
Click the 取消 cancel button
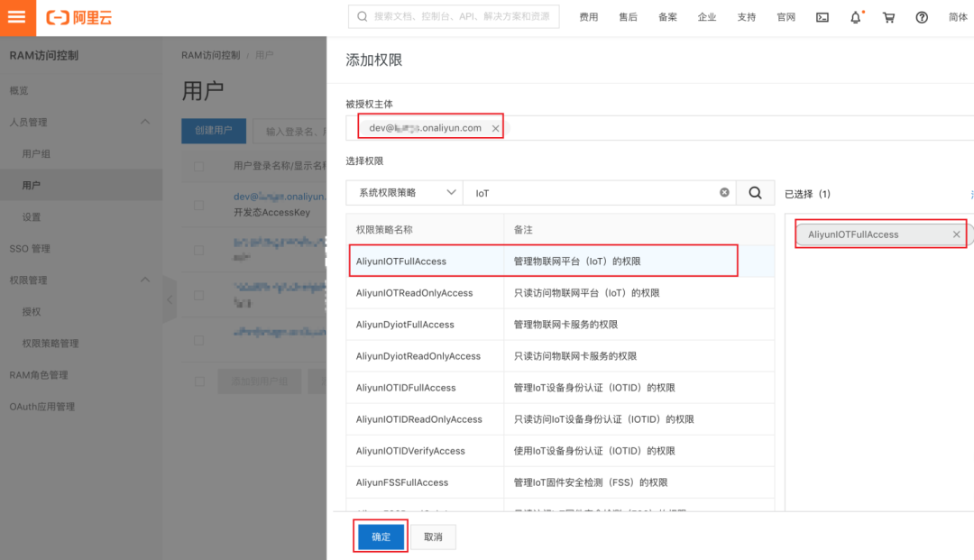point(433,537)
